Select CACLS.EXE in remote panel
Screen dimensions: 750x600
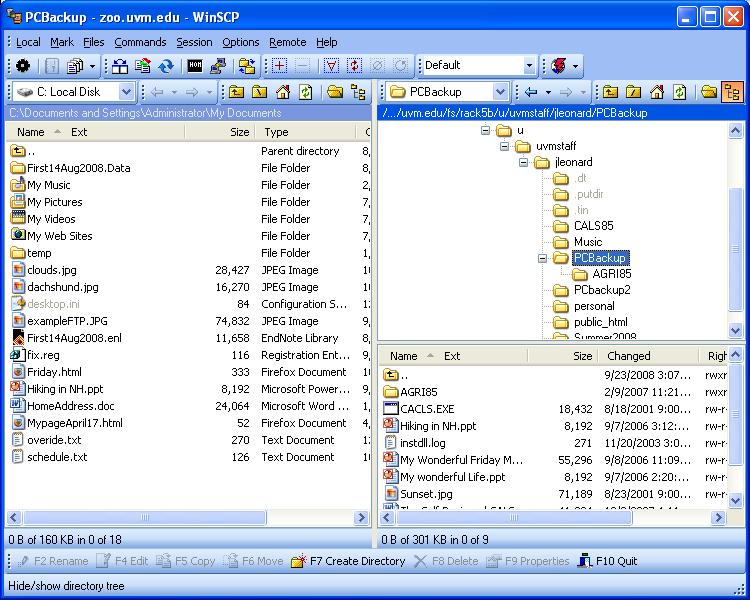427,409
